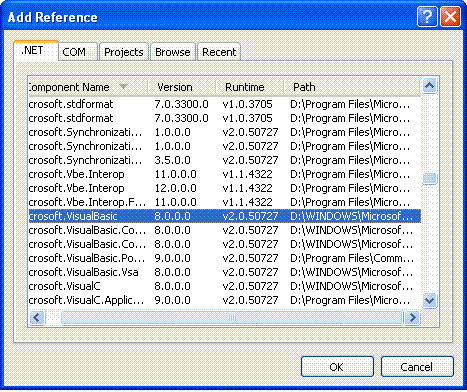
Task: Click the D:\Program Files\Comm... path cell
Action: tap(352, 258)
